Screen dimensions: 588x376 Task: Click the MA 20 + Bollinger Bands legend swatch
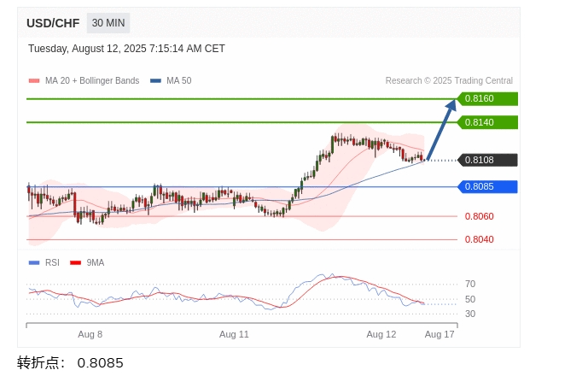click(x=34, y=81)
